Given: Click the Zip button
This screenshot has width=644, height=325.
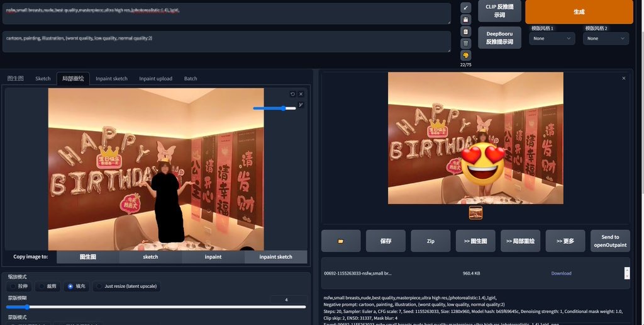Looking at the screenshot, I should pos(430,241).
